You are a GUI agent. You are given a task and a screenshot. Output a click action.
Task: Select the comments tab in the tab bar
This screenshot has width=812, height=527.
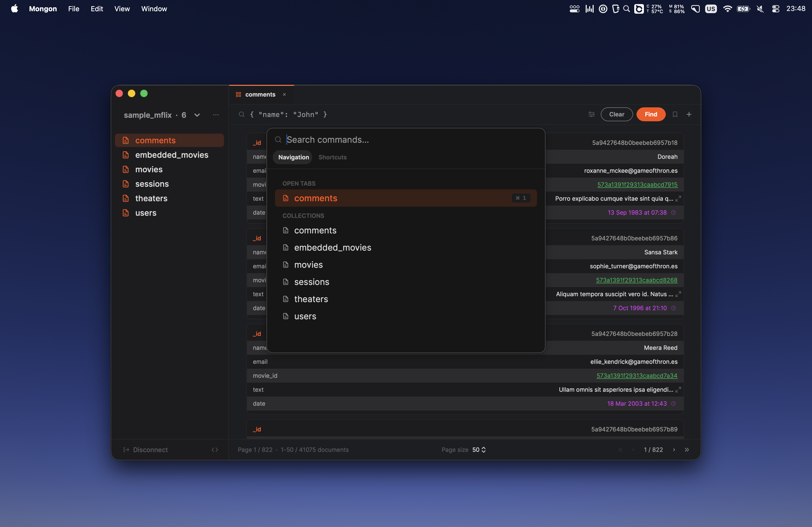coord(261,94)
